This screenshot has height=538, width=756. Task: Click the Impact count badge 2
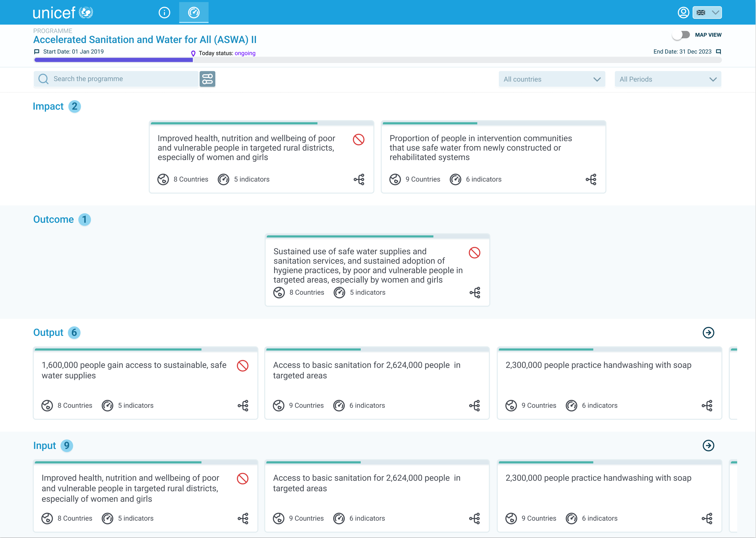click(x=75, y=106)
